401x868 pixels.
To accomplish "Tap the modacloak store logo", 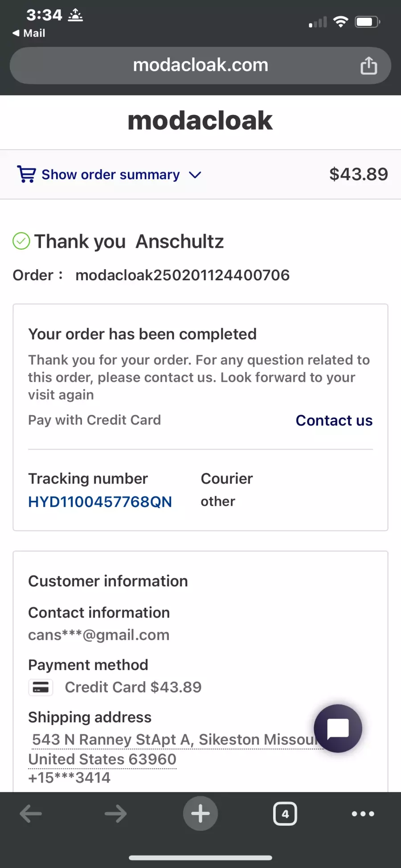I will [x=200, y=121].
